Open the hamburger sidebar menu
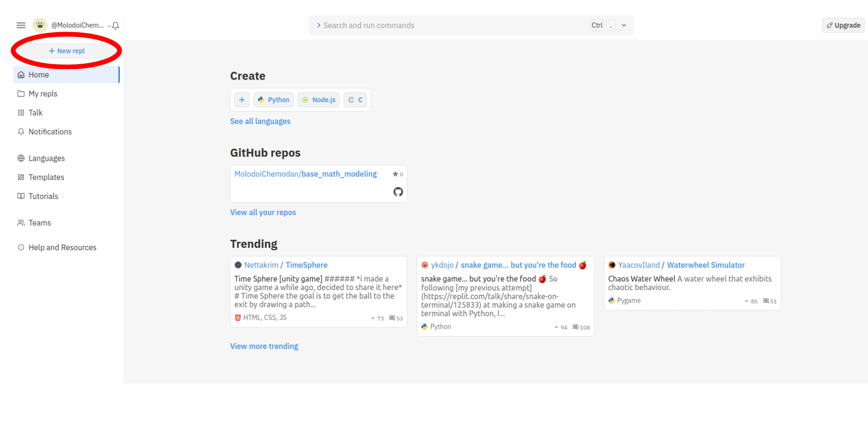Image resolution: width=868 pixels, height=432 pixels. 21,25
